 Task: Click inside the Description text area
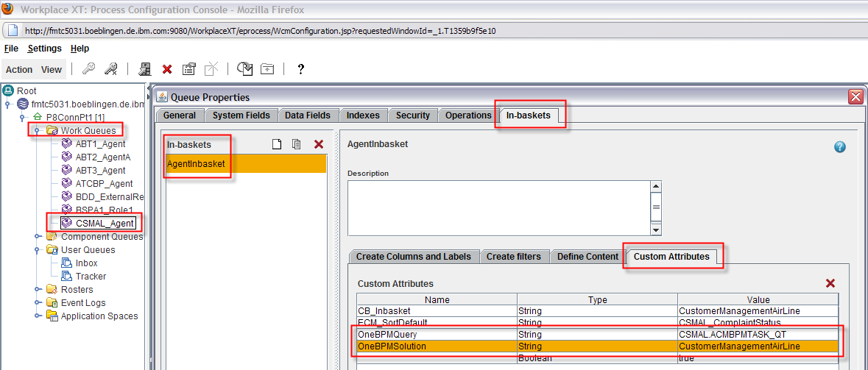(x=498, y=208)
